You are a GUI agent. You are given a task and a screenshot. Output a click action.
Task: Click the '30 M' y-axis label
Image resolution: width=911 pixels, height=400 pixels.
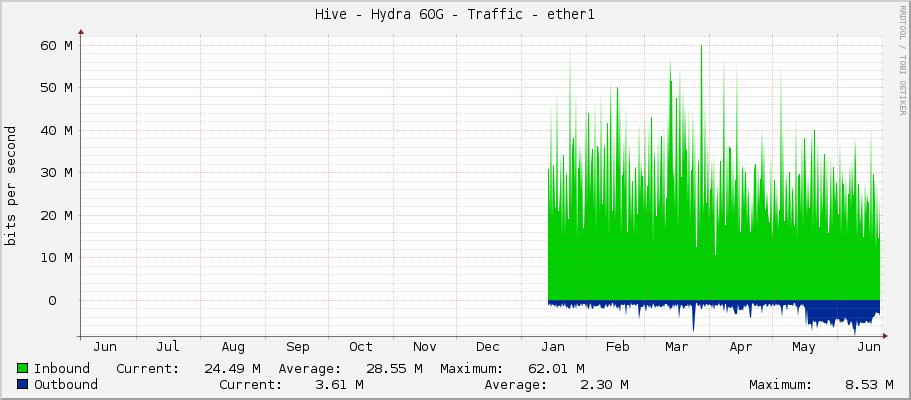(56, 173)
